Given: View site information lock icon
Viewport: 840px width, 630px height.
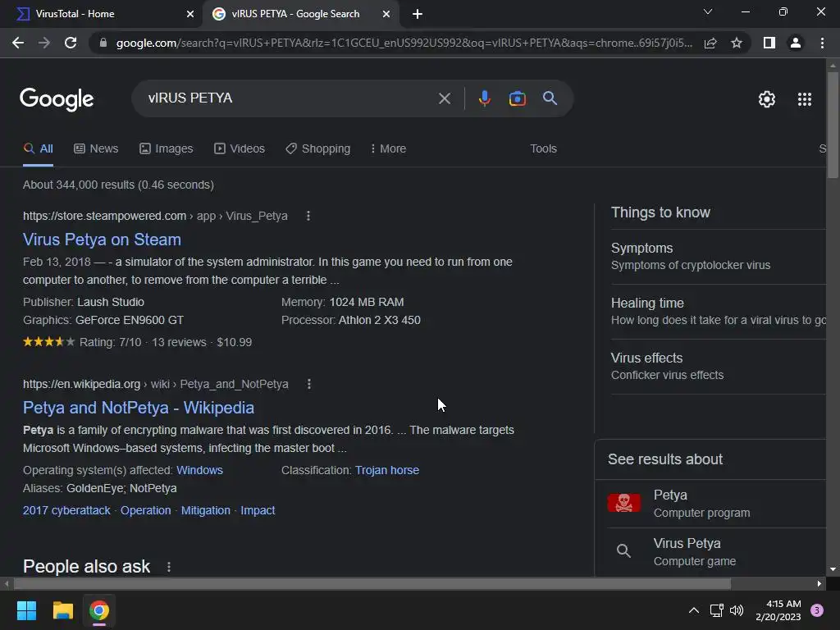Looking at the screenshot, I should tap(103, 43).
